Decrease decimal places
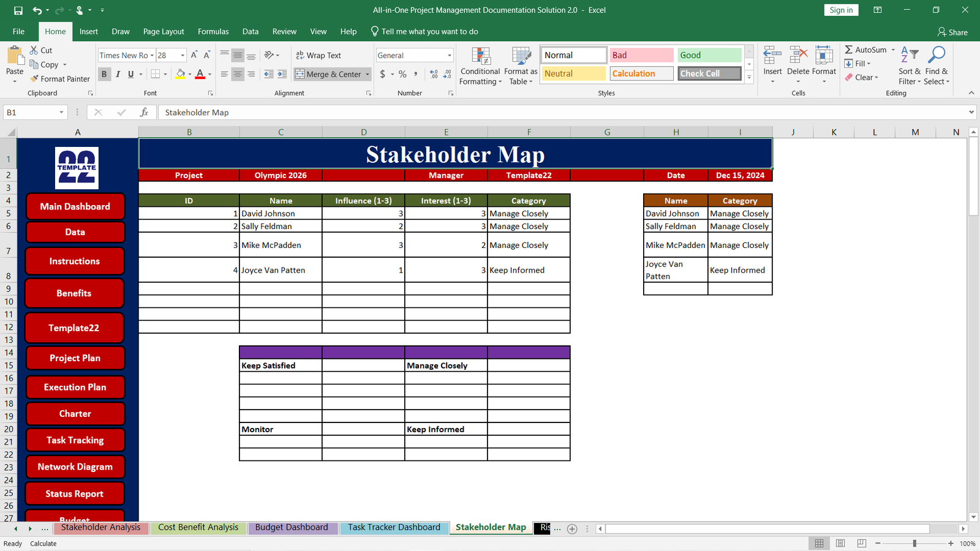Viewport: 980px width, 551px height. click(448, 74)
